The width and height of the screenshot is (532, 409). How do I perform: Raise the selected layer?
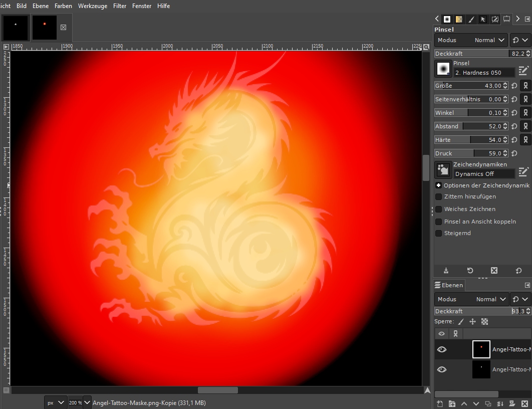(464, 404)
